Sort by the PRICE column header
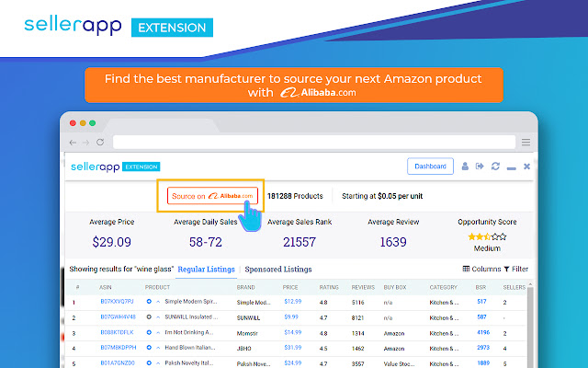This screenshot has width=588, height=368. click(290, 287)
